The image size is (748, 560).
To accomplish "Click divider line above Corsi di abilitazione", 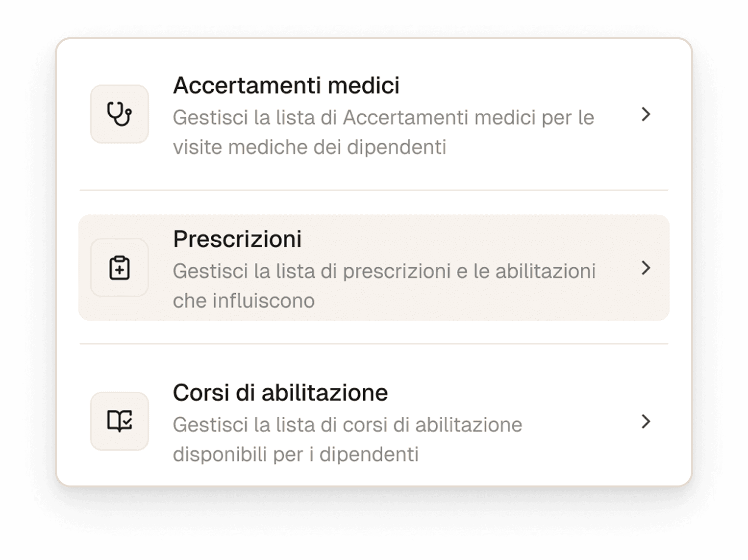I will [374, 344].
